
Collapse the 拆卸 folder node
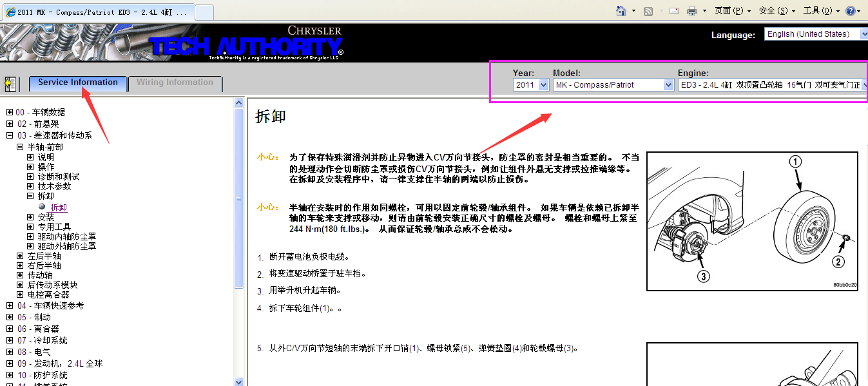pyautogui.click(x=30, y=196)
